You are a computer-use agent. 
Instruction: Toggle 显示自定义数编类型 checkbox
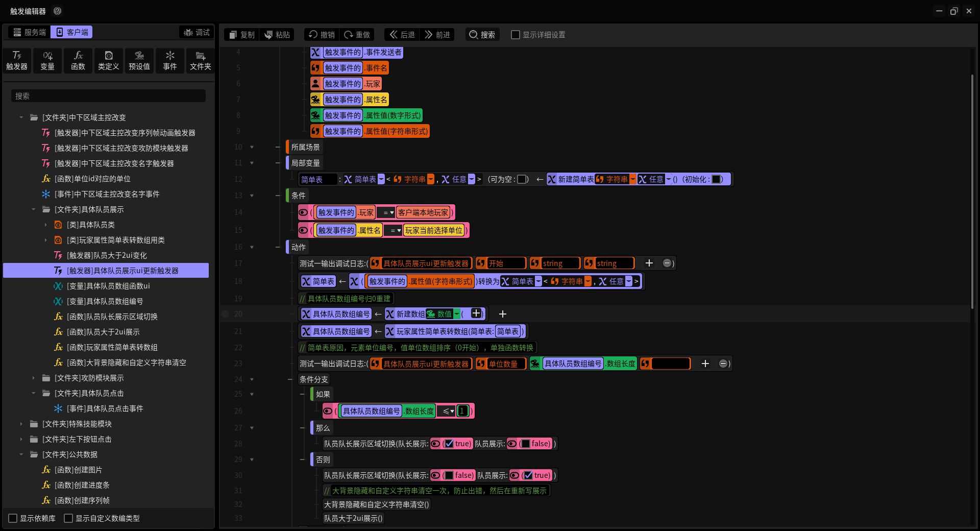tap(68, 518)
